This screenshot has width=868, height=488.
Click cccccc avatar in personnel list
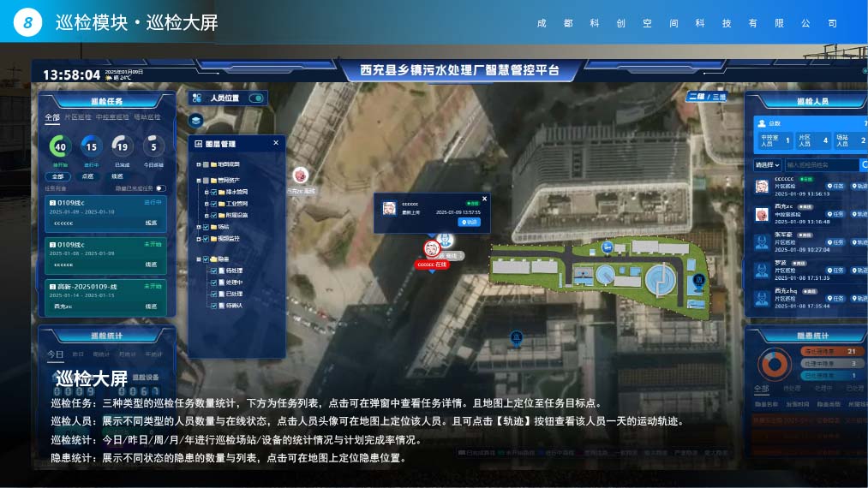(761, 187)
